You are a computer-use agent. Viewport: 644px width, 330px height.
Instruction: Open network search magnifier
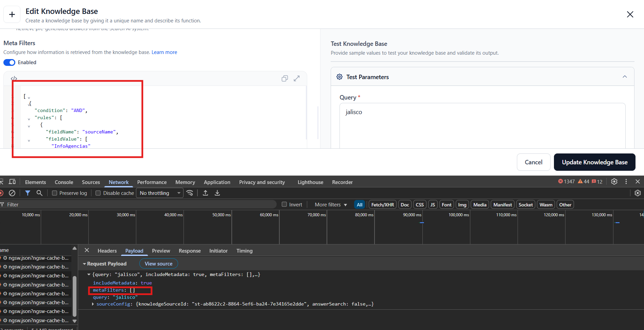point(39,193)
